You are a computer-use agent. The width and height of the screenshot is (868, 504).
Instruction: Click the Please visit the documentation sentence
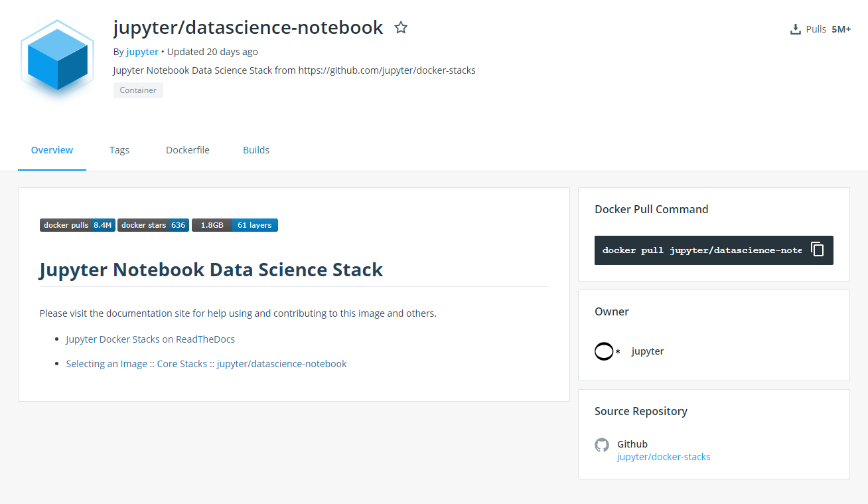click(x=238, y=313)
